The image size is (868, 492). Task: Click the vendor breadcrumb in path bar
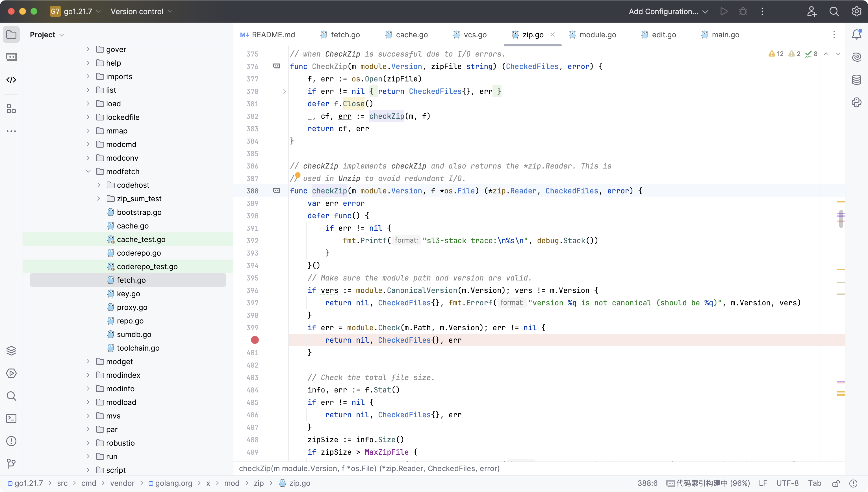coord(122,484)
